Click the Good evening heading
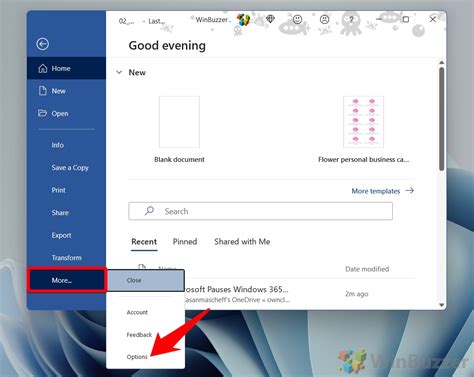Image resolution: width=474 pixels, height=377 pixels. click(x=167, y=45)
